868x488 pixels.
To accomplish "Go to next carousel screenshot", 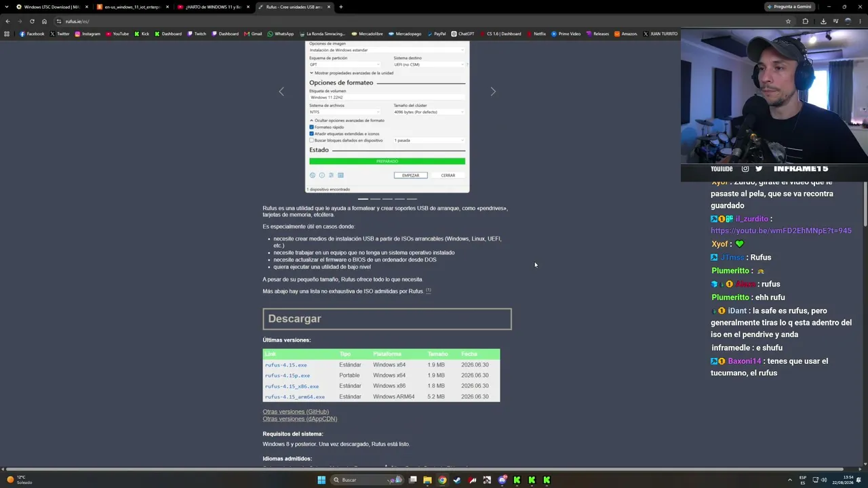I will (x=493, y=91).
